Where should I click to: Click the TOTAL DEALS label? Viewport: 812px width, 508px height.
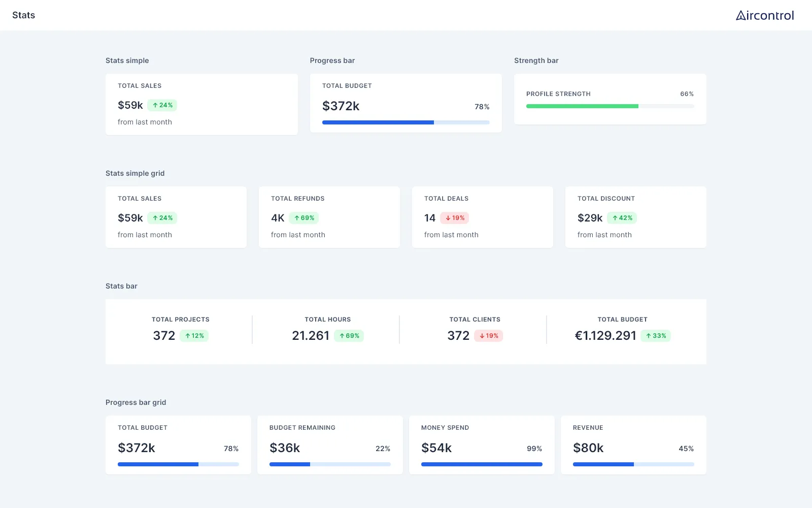(447, 199)
